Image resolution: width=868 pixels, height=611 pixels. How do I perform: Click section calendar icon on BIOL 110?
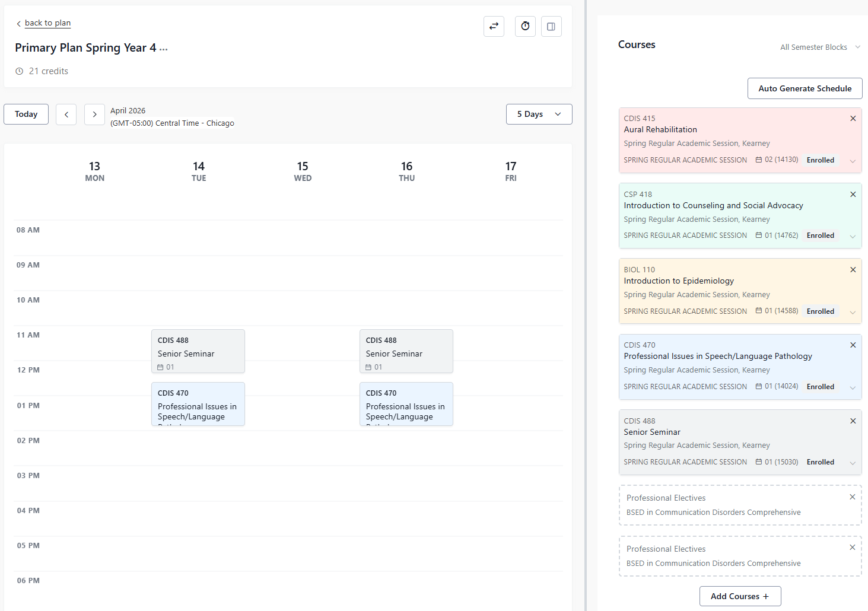[758, 311]
